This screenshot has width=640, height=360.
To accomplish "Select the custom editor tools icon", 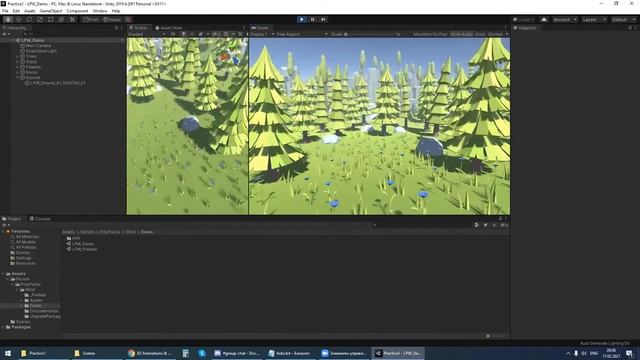I will [72, 20].
